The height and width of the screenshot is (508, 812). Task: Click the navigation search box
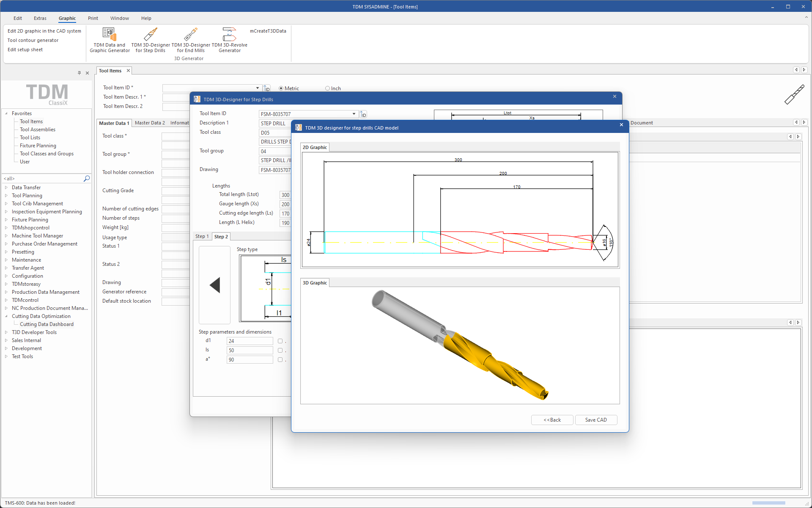pyautogui.click(x=42, y=179)
